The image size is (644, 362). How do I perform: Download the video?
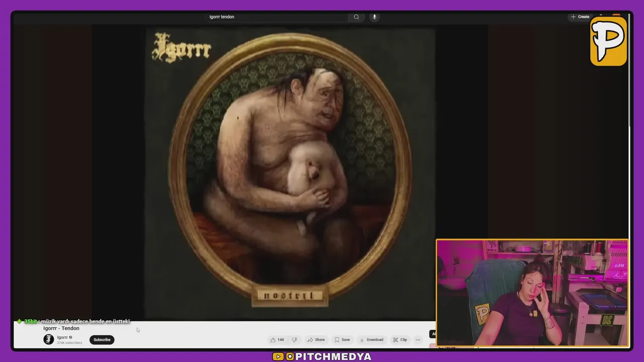[371, 340]
